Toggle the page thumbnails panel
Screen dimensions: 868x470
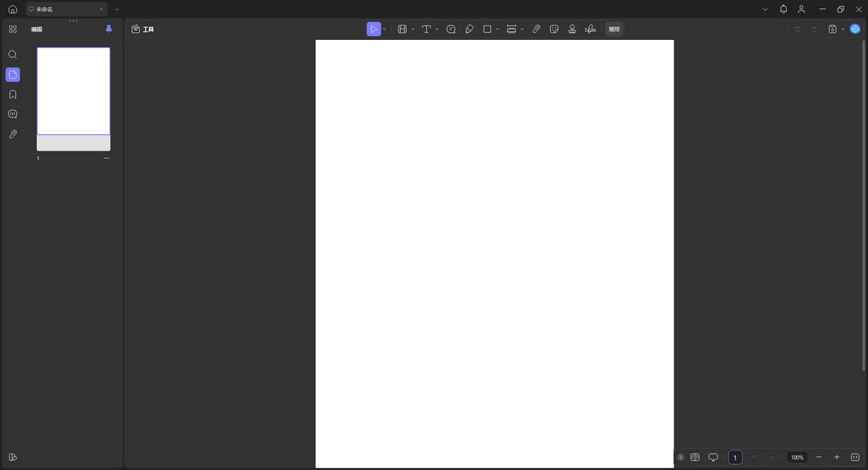pos(13,75)
